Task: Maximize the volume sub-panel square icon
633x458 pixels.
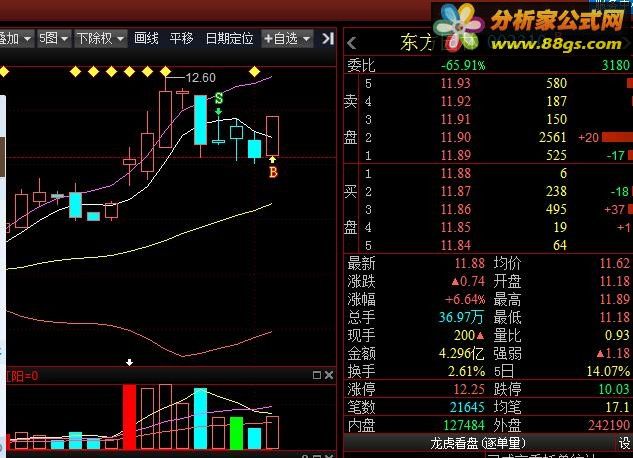Action: [317, 375]
